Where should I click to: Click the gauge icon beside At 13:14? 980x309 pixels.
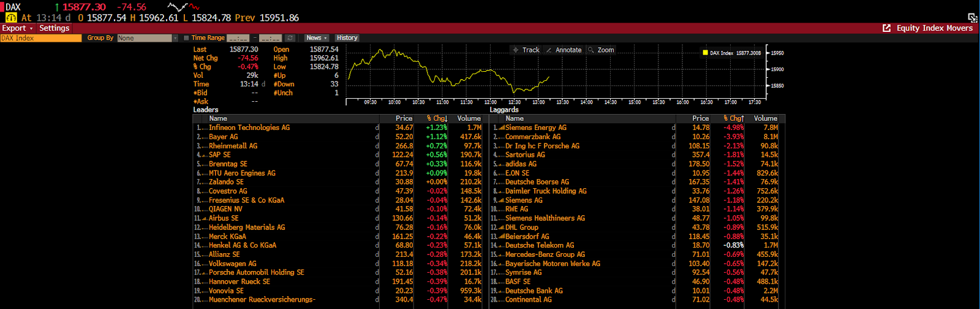coord(11,18)
